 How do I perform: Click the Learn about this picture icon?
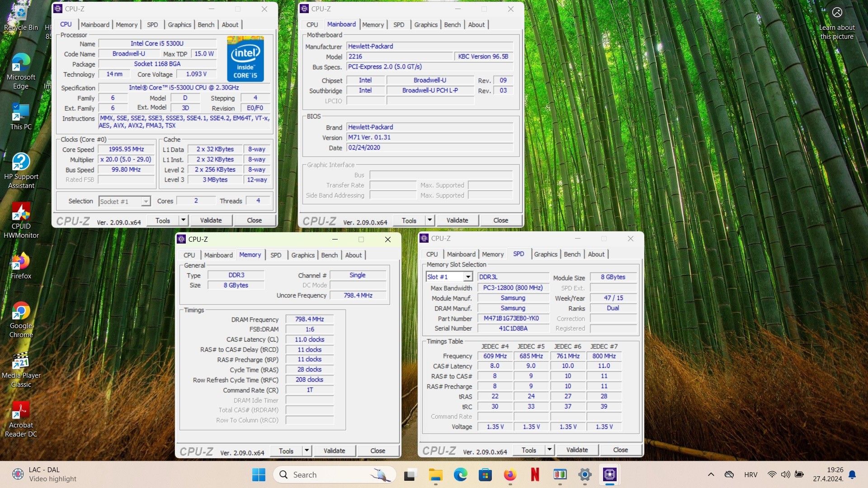coord(837,13)
